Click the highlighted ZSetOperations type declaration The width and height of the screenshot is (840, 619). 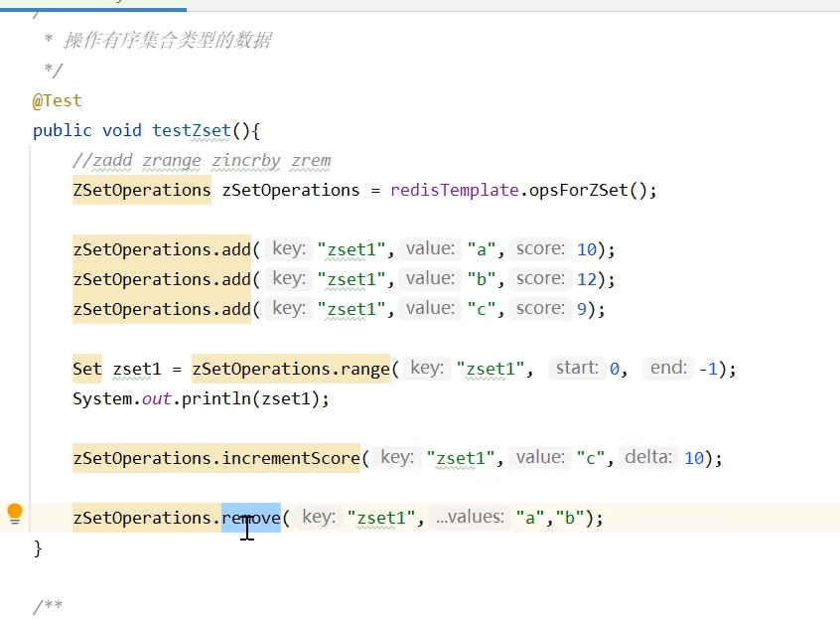141,190
